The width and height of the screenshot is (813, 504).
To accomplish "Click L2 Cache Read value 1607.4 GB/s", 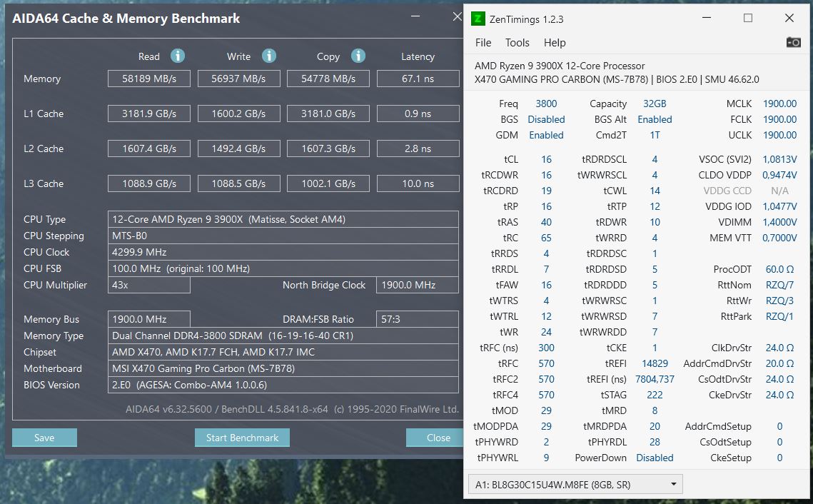I will (x=148, y=148).
